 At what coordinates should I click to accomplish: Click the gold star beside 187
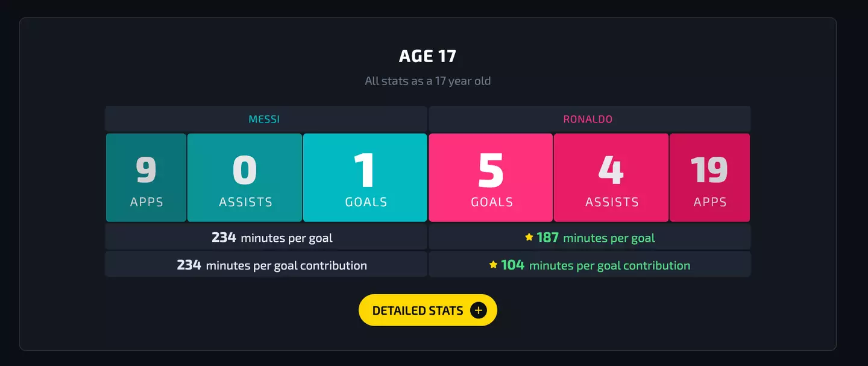click(x=529, y=238)
